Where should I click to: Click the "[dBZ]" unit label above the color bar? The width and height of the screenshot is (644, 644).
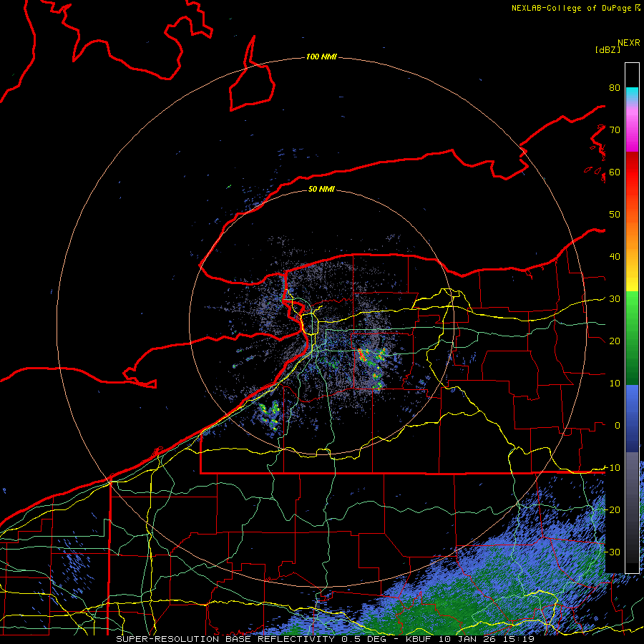pos(608,50)
